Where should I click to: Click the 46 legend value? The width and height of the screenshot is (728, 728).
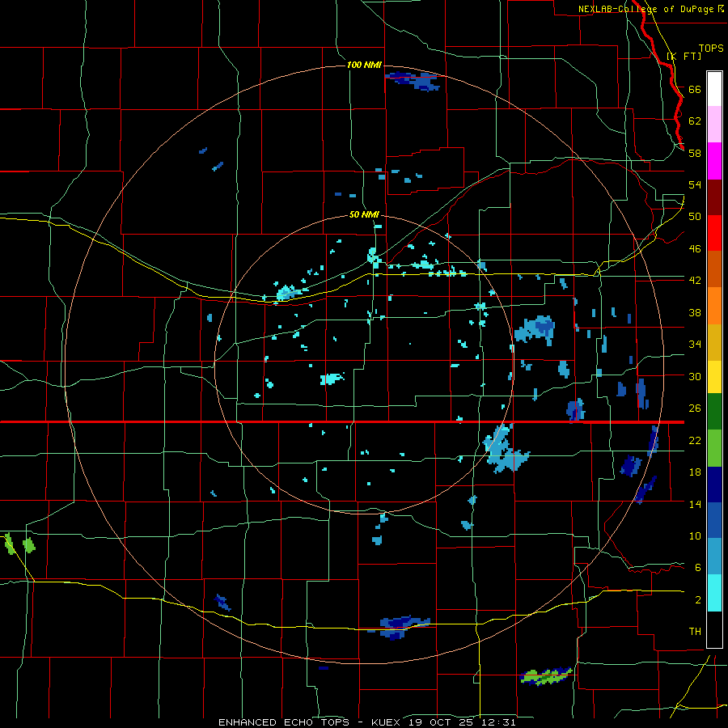[x=695, y=249]
